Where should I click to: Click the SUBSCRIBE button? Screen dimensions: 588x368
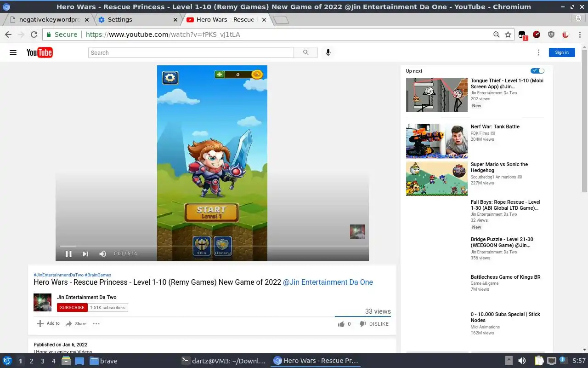72,308
